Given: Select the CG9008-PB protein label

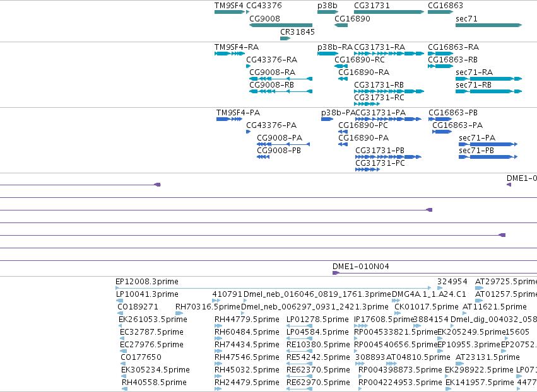Looking at the screenshot, I should coord(279,151).
